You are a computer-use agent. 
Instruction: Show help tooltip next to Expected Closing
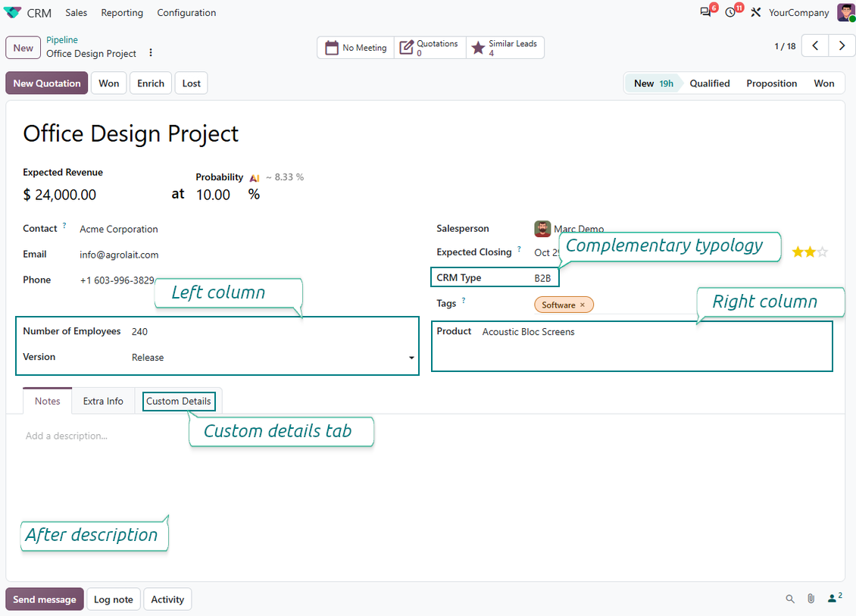pos(519,249)
